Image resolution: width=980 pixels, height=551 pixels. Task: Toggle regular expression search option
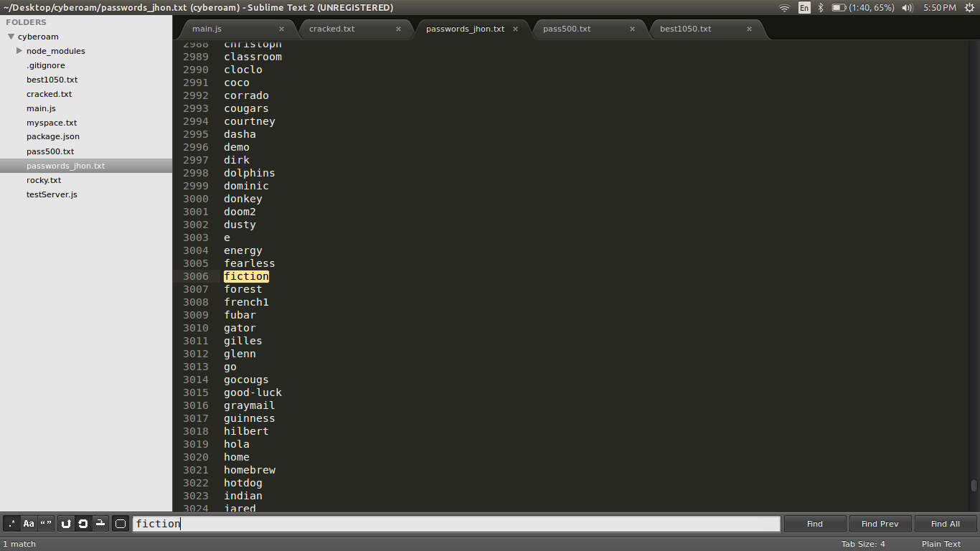tap(11, 524)
